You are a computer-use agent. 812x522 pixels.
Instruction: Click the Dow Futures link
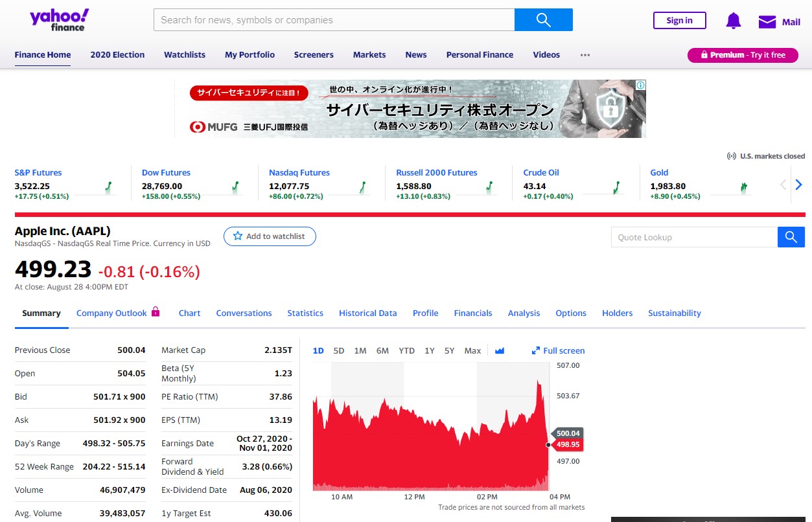pos(166,173)
